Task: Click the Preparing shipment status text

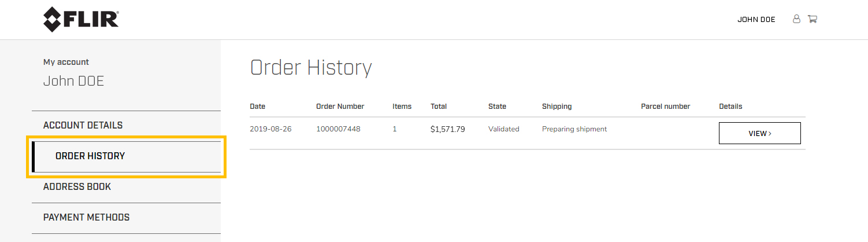Action: tap(574, 129)
